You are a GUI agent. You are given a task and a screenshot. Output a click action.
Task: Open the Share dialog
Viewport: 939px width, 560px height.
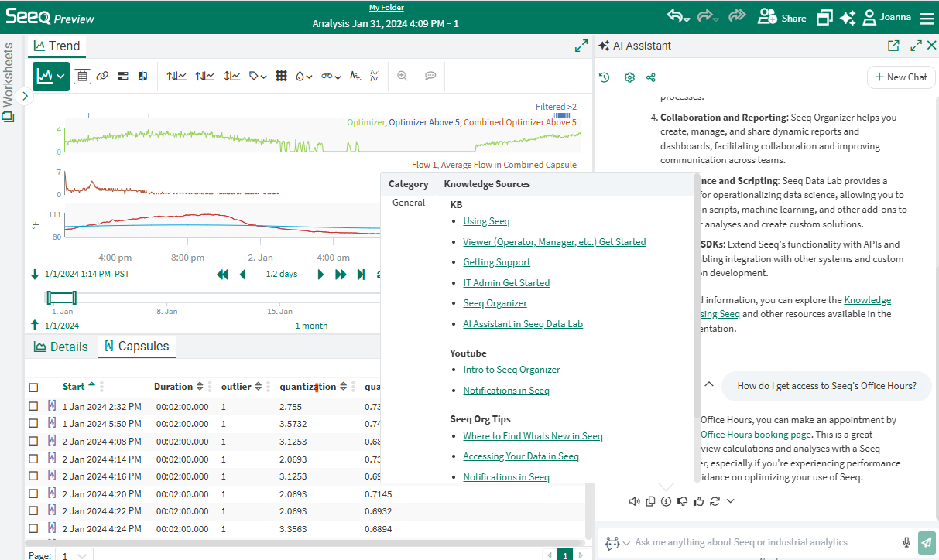pos(782,17)
